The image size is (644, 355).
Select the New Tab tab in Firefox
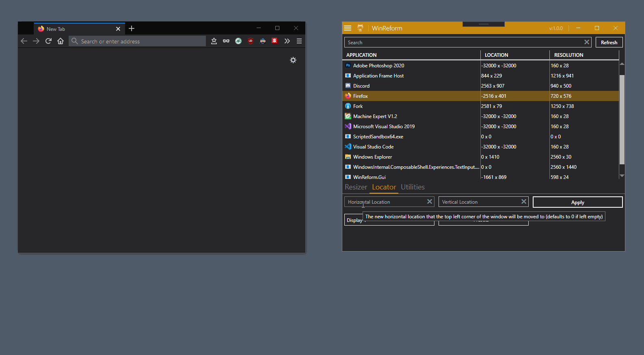point(80,29)
